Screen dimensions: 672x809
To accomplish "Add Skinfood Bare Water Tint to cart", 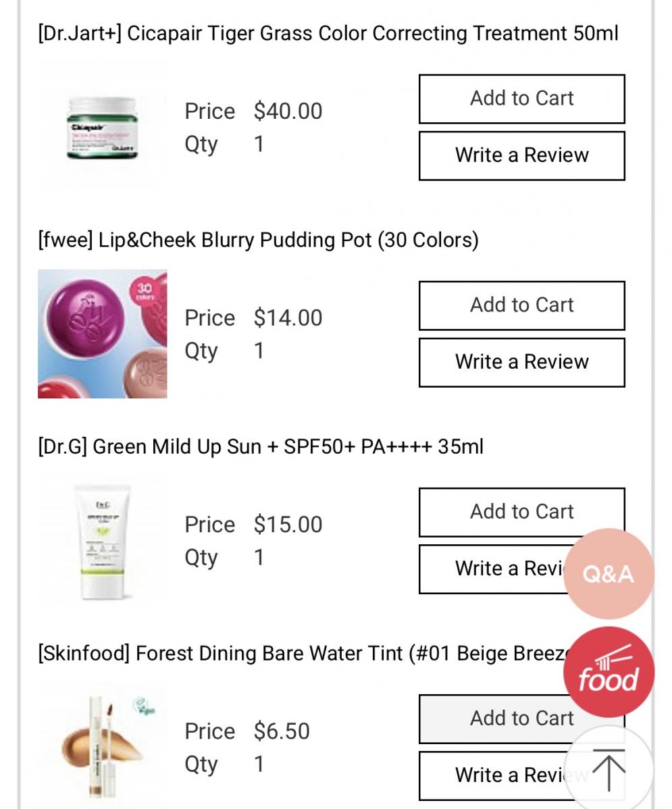I will click(500, 719).
